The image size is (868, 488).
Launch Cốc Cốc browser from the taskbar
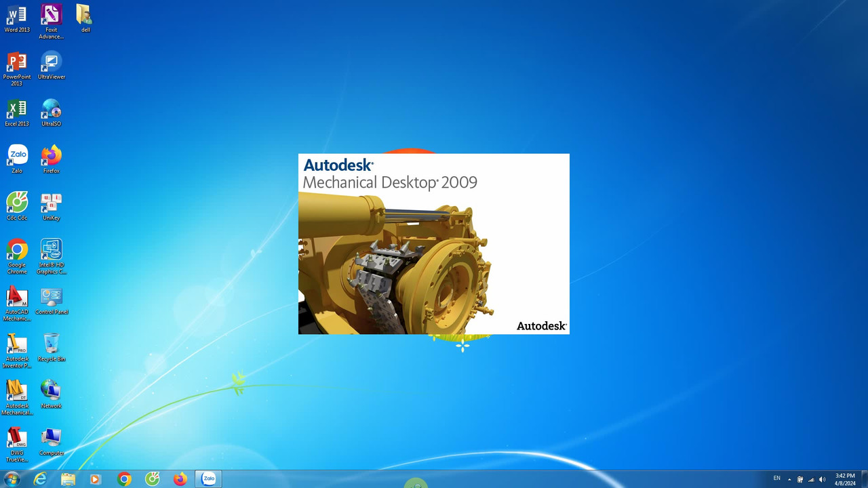[153, 479]
